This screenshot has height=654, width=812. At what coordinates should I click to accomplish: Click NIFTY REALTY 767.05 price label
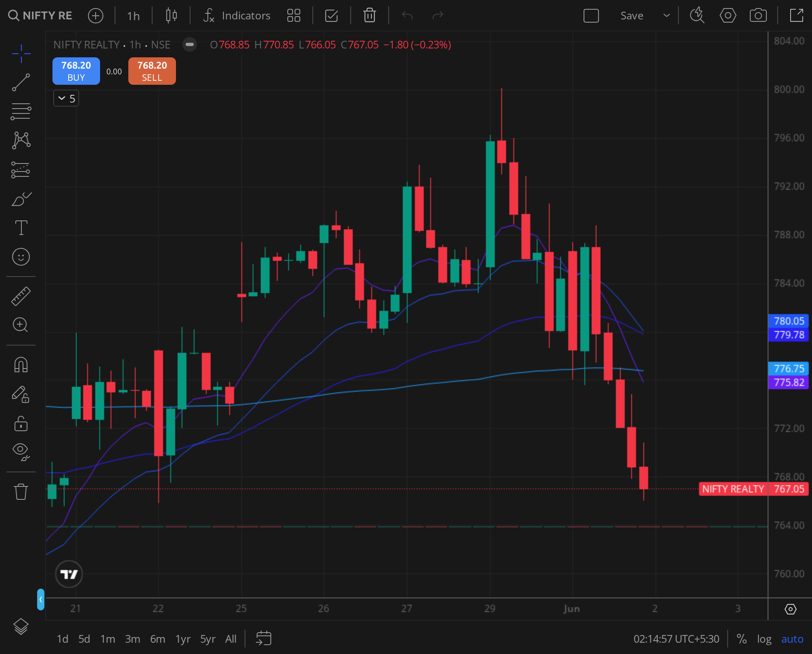pyautogui.click(x=753, y=489)
